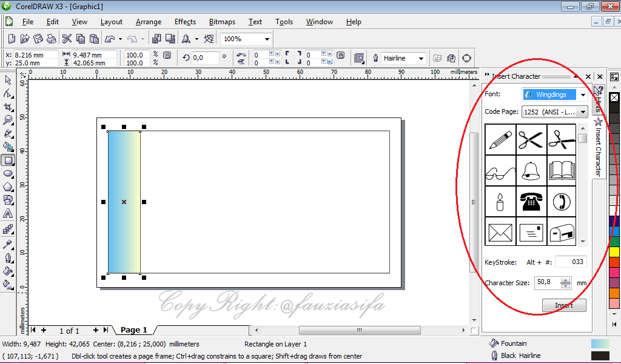Select the Pick tool arrow

(8, 80)
